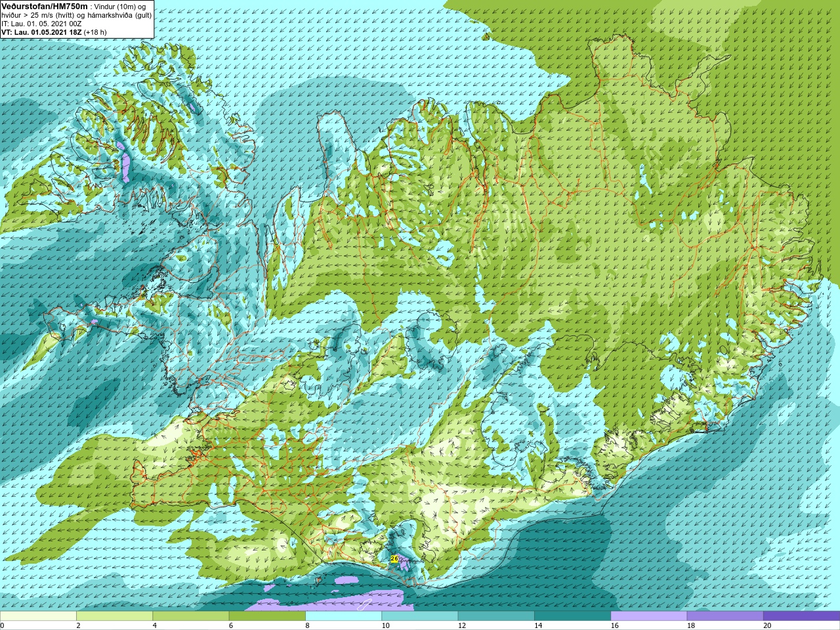Select the medium purple 18–20 m/s legend swatch
The width and height of the screenshot is (840, 630).
click(x=725, y=616)
